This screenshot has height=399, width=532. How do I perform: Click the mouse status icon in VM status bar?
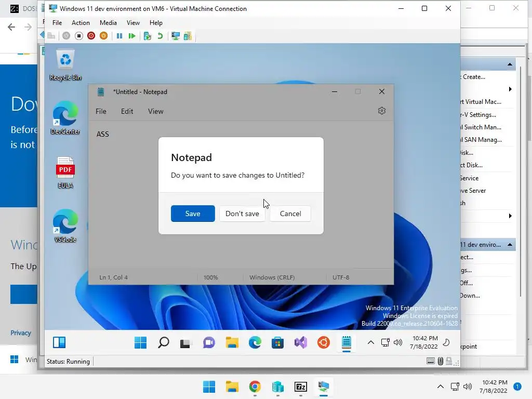click(x=441, y=361)
